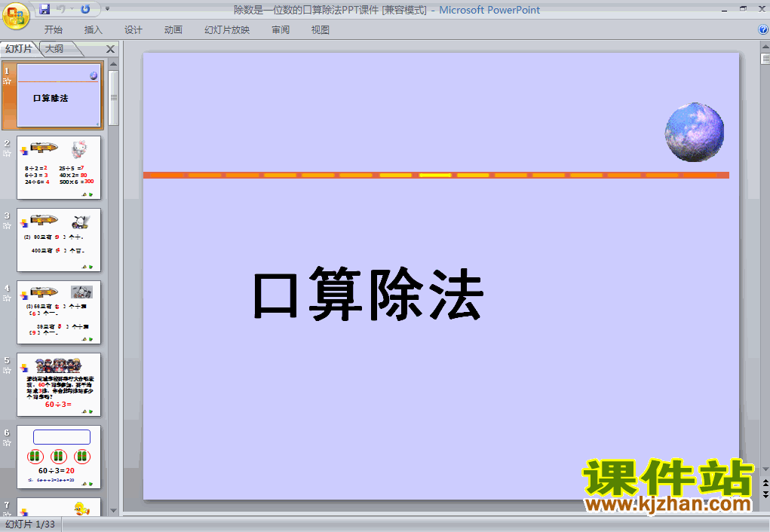Play animation star icon of slide 6
This screenshot has height=532, width=770.
[x=7, y=442]
